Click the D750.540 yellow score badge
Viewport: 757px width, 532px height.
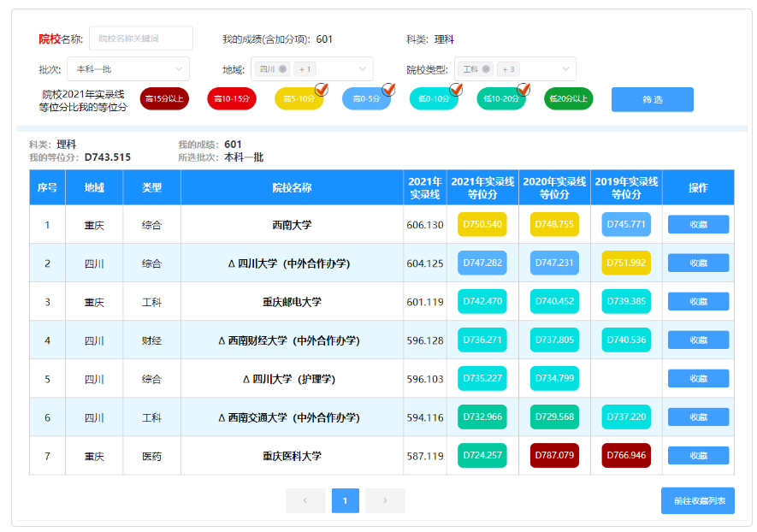[x=482, y=224]
